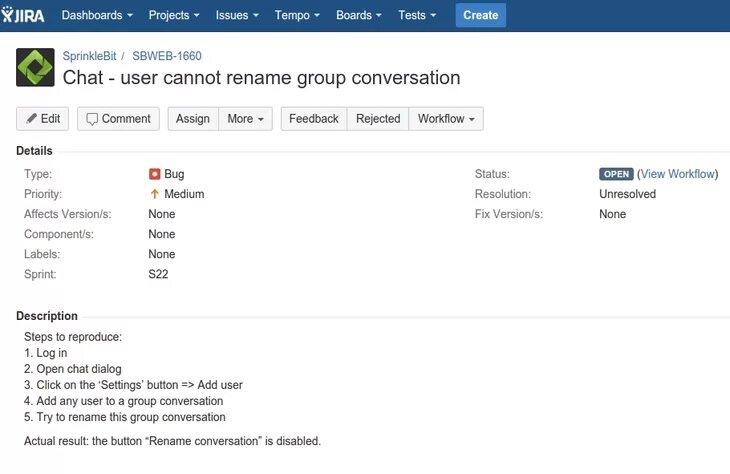Screen dimensions: 730x474
Task: Open the Workflow dropdown
Action: [446, 118]
